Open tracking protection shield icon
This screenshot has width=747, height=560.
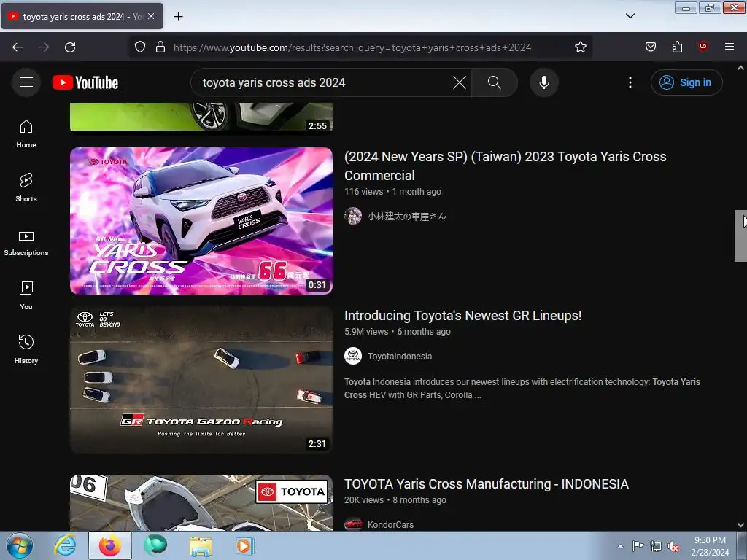(x=139, y=47)
